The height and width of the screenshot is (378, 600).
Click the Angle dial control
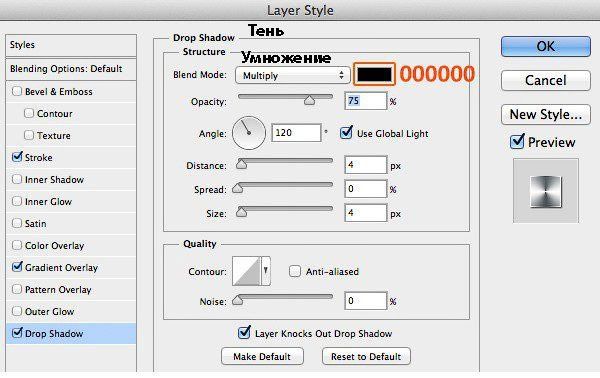pyautogui.click(x=249, y=133)
